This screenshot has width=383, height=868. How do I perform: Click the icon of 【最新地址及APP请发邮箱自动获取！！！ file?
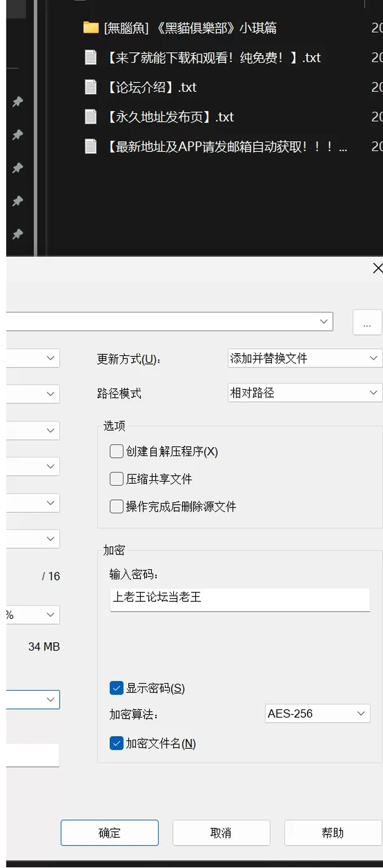(x=91, y=146)
